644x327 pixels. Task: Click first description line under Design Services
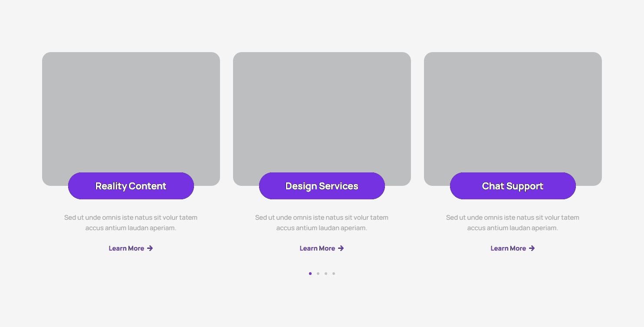[322, 218]
